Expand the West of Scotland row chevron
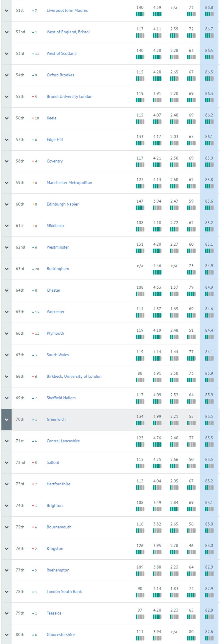The width and height of the screenshot is (220, 644). [6, 54]
